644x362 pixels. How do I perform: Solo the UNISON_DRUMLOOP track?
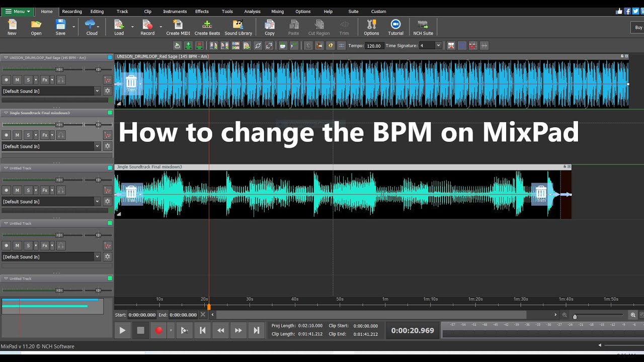click(28, 80)
